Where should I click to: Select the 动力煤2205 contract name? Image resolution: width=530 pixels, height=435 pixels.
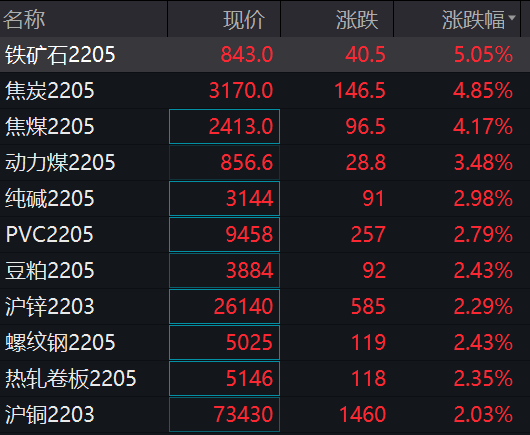[60, 163]
